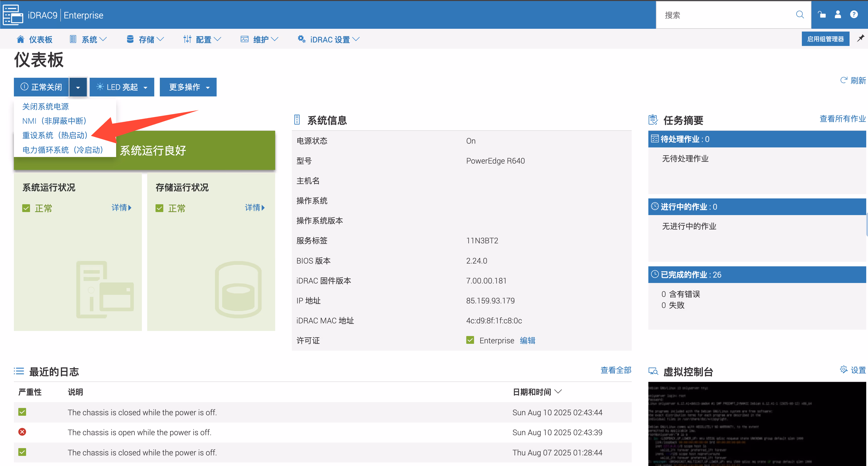868x466 pixels.
Task: Click the sliders icon beside 配置 menu
Action: (x=187, y=39)
